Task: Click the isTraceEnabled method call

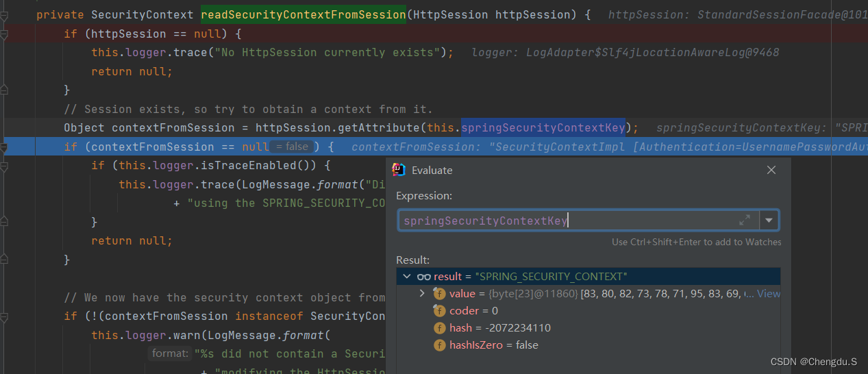Action: point(269,165)
